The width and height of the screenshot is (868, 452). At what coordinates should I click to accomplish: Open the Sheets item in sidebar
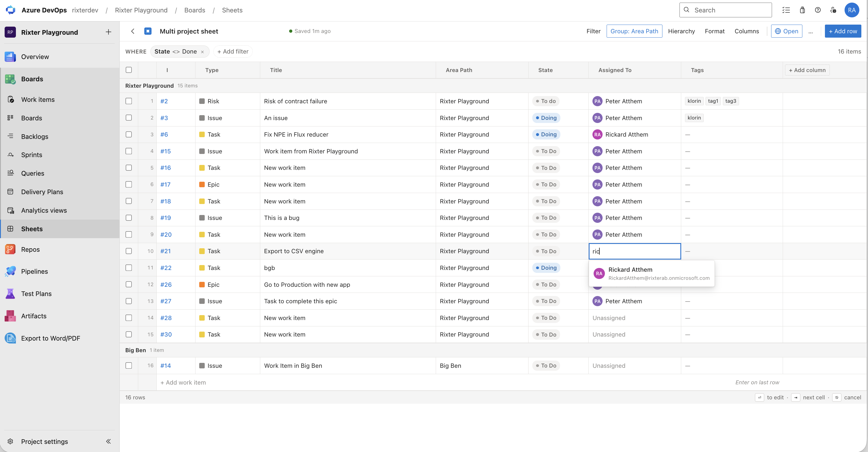[60, 229]
